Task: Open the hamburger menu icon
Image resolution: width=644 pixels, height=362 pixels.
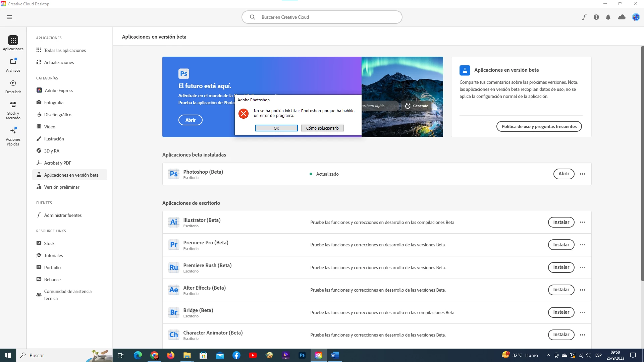Action: 9,17
